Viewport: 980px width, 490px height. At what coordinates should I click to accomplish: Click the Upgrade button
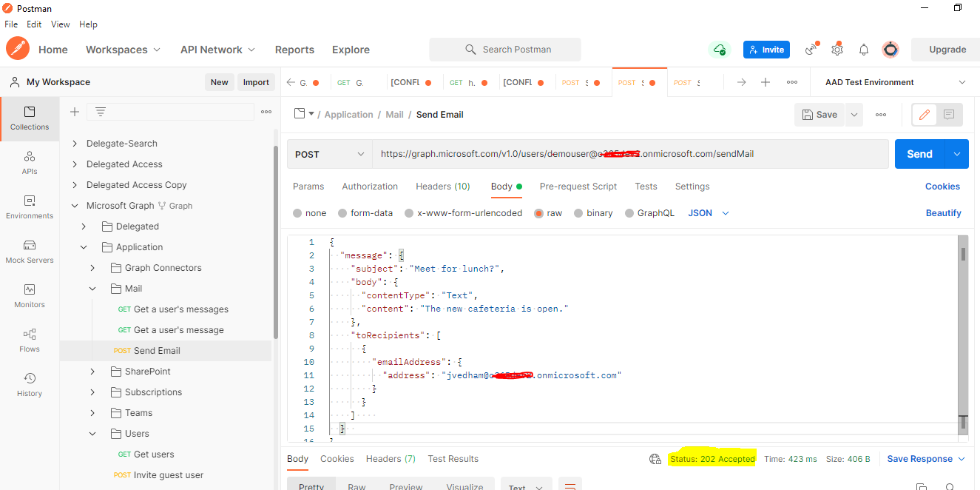(947, 50)
